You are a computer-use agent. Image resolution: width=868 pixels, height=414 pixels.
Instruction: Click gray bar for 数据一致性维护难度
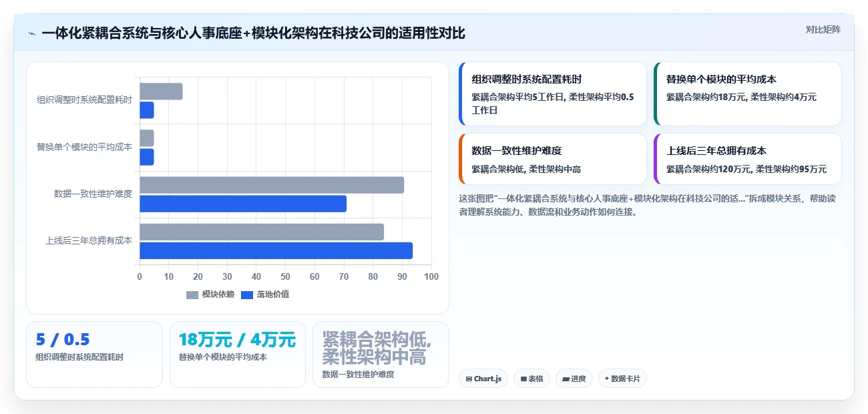click(x=272, y=185)
